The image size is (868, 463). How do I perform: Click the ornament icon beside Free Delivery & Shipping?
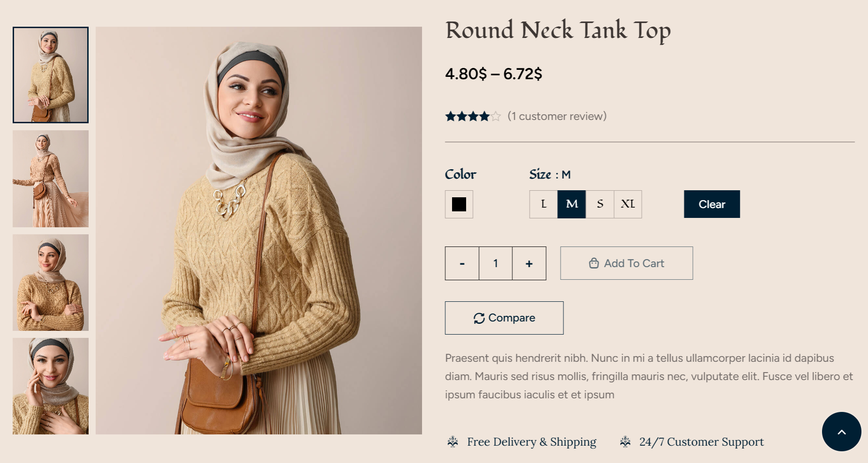(453, 441)
